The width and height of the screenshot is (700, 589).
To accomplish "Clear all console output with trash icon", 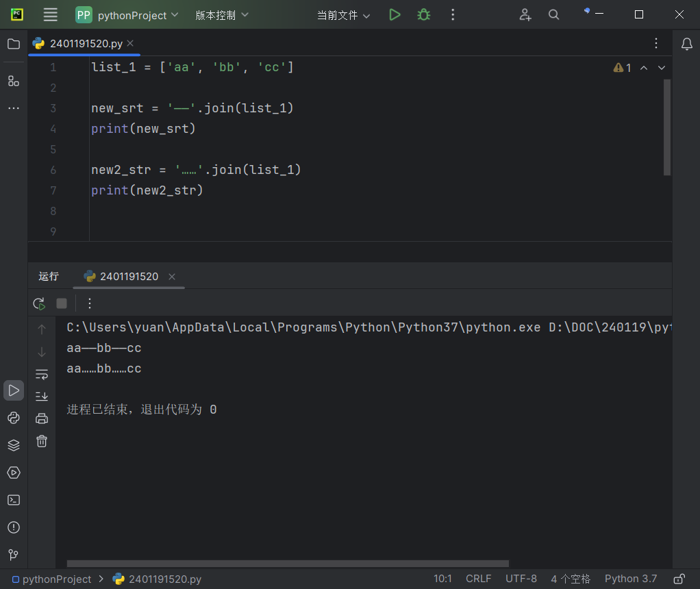I will point(42,441).
